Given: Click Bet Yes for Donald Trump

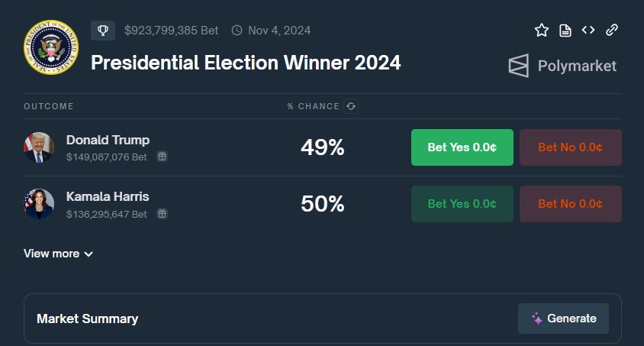Looking at the screenshot, I should pyautogui.click(x=462, y=147).
